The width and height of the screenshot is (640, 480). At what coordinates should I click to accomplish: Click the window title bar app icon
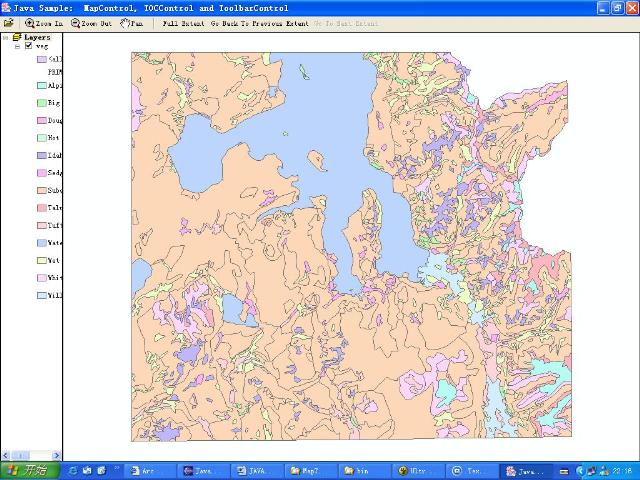[x=6, y=7]
